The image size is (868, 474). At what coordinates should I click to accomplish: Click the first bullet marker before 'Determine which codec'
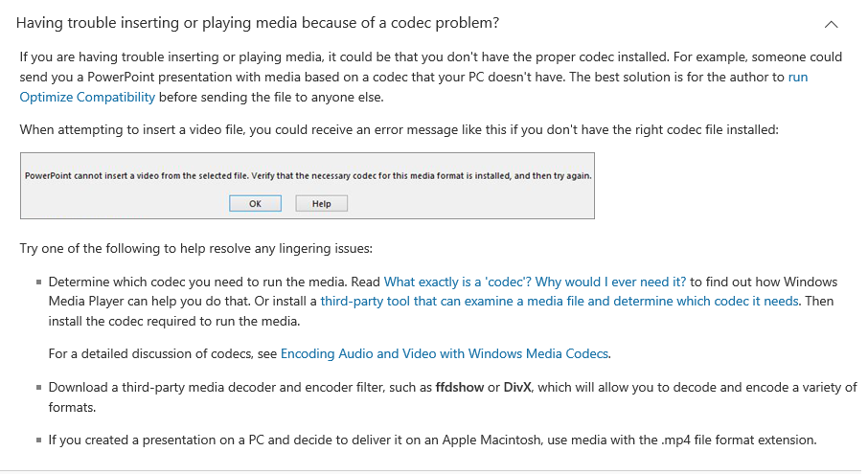pyautogui.click(x=38, y=282)
